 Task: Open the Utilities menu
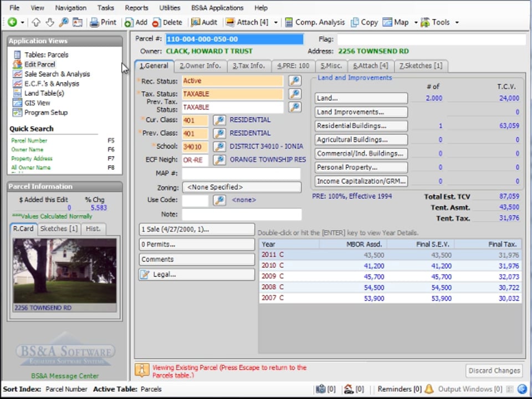pos(170,8)
